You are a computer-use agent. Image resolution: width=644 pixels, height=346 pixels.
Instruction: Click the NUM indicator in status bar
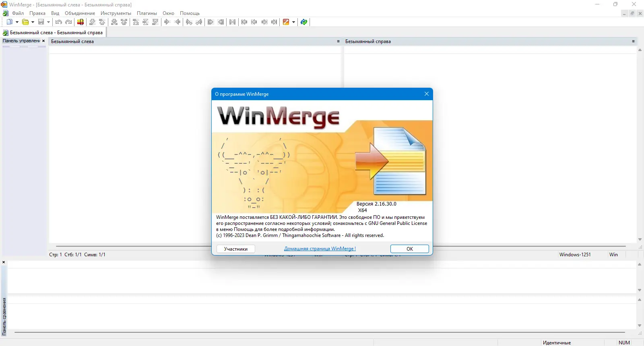(x=624, y=343)
